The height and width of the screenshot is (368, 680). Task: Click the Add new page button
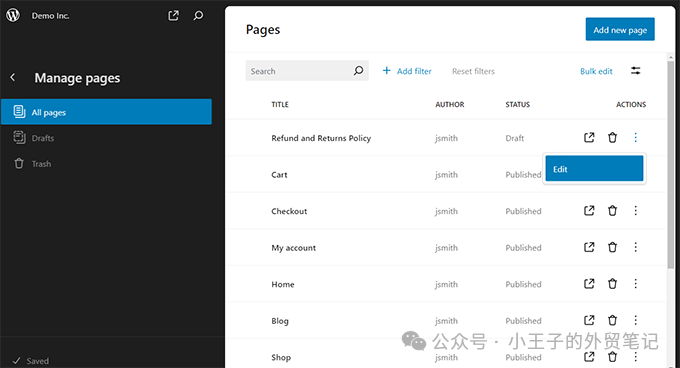tap(620, 29)
